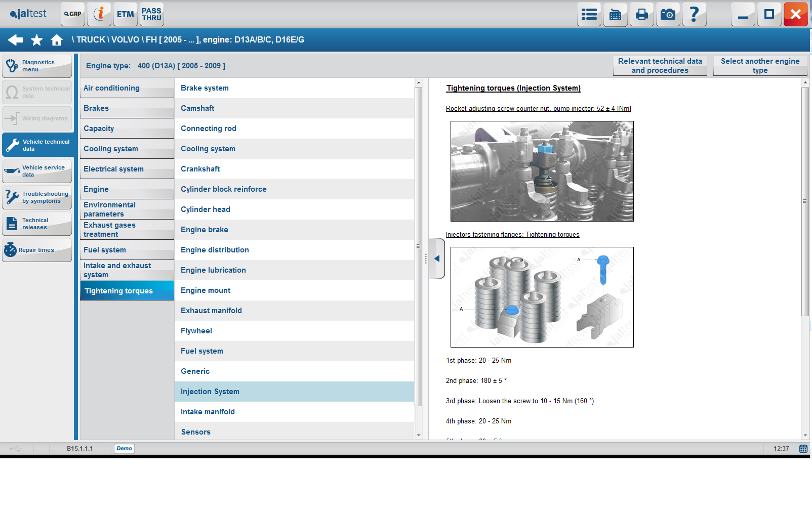Take a screenshot with the camera icon
The width and height of the screenshot is (812, 518).
[x=668, y=14]
